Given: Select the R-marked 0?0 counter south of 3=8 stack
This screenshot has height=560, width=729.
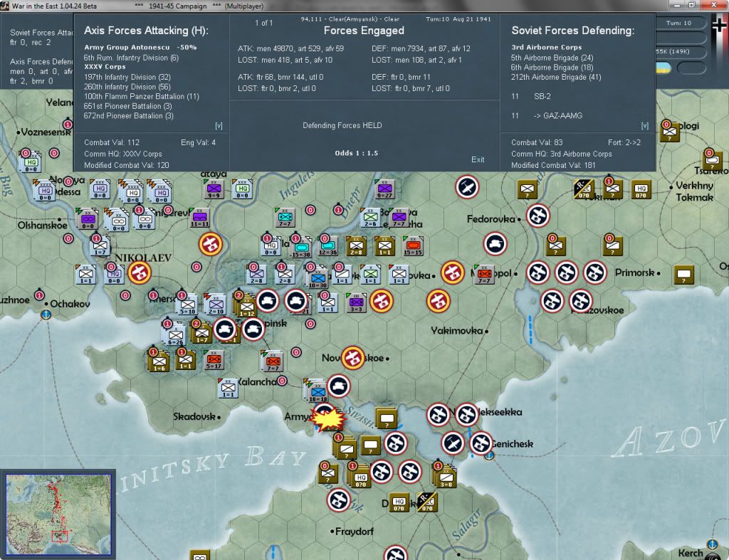Looking at the screenshot, I should (427, 502).
